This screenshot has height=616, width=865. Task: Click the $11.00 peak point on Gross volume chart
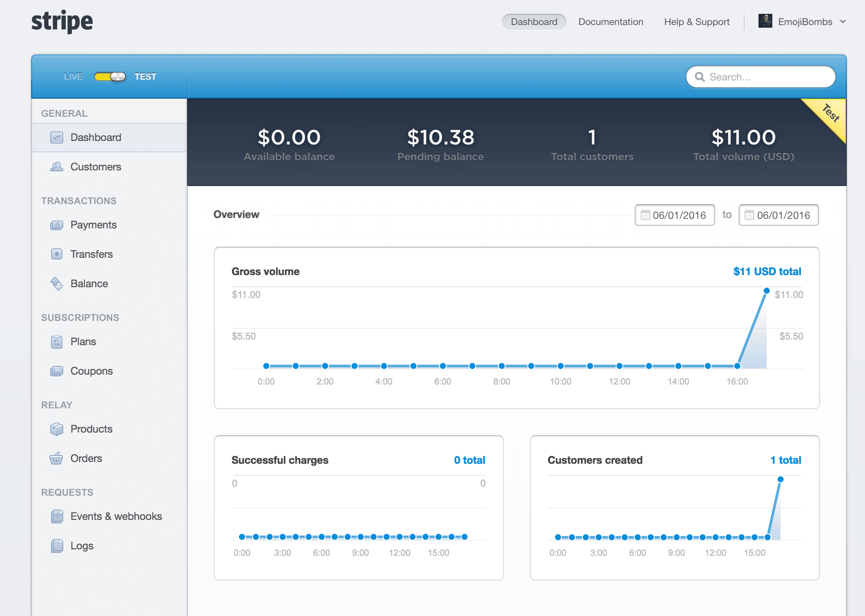point(766,291)
